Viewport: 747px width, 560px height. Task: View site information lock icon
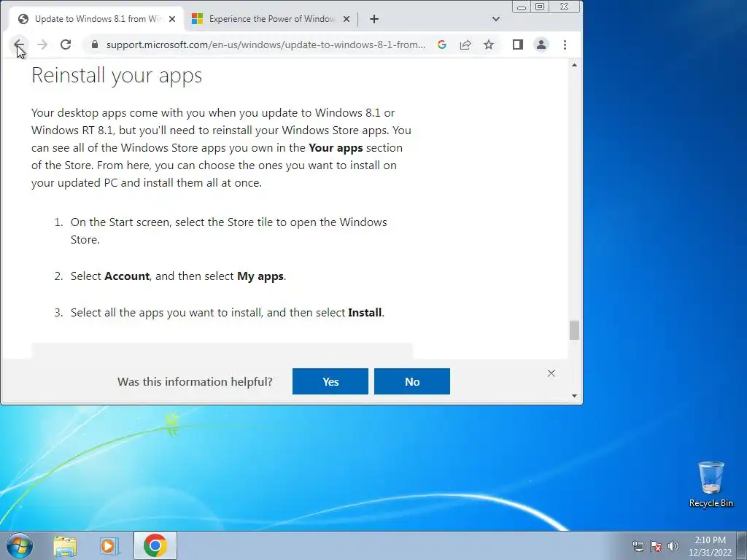pyautogui.click(x=94, y=44)
